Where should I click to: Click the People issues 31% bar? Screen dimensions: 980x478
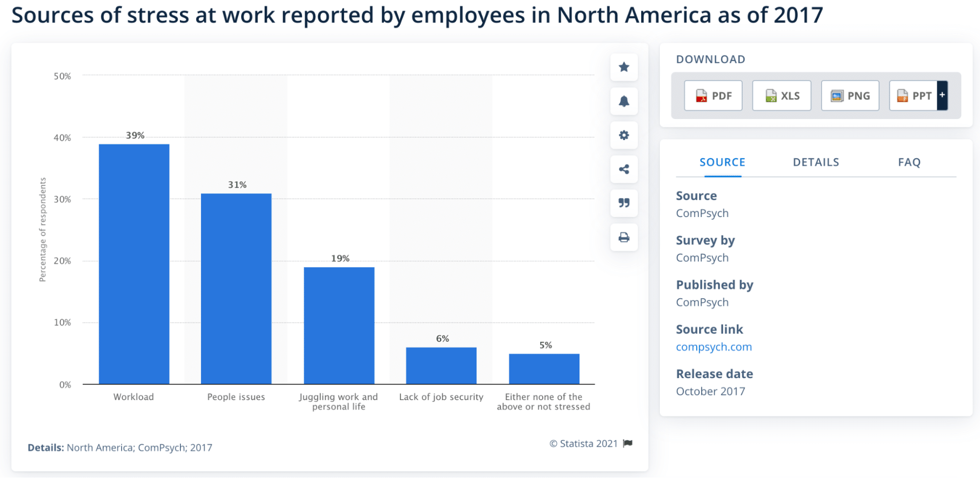[236, 289]
